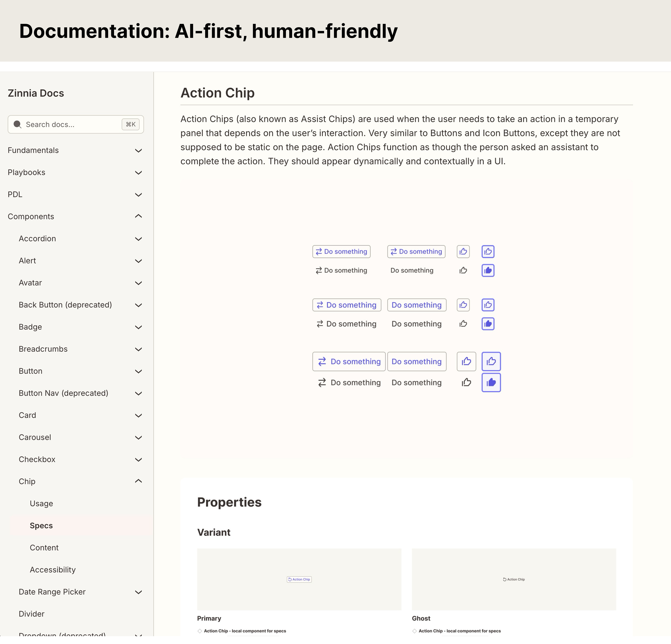Click medium outlined Do something chip without icon
Viewport: 671px width, 644px height.
(417, 305)
